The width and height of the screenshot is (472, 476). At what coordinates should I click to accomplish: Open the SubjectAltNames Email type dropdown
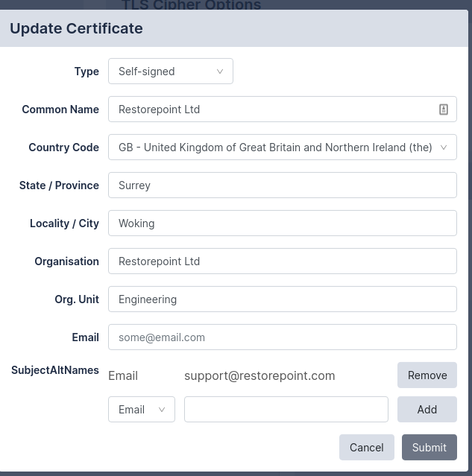click(141, 410)
